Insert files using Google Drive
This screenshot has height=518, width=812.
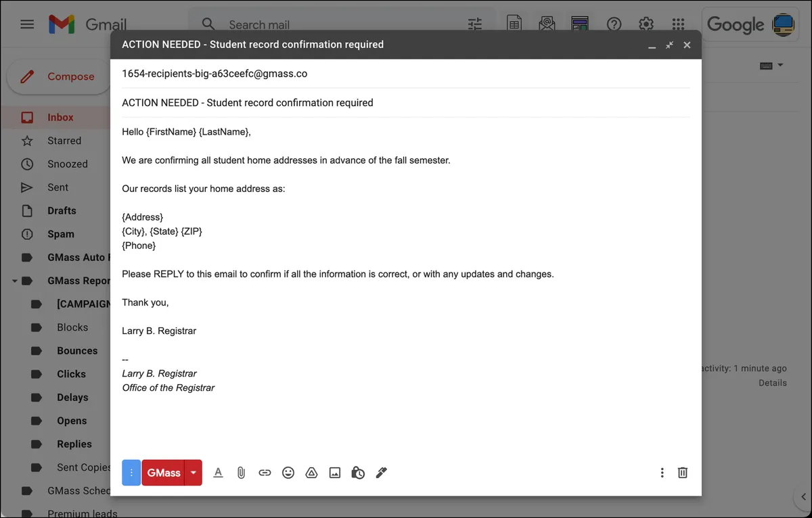click(x=311, y=473)
